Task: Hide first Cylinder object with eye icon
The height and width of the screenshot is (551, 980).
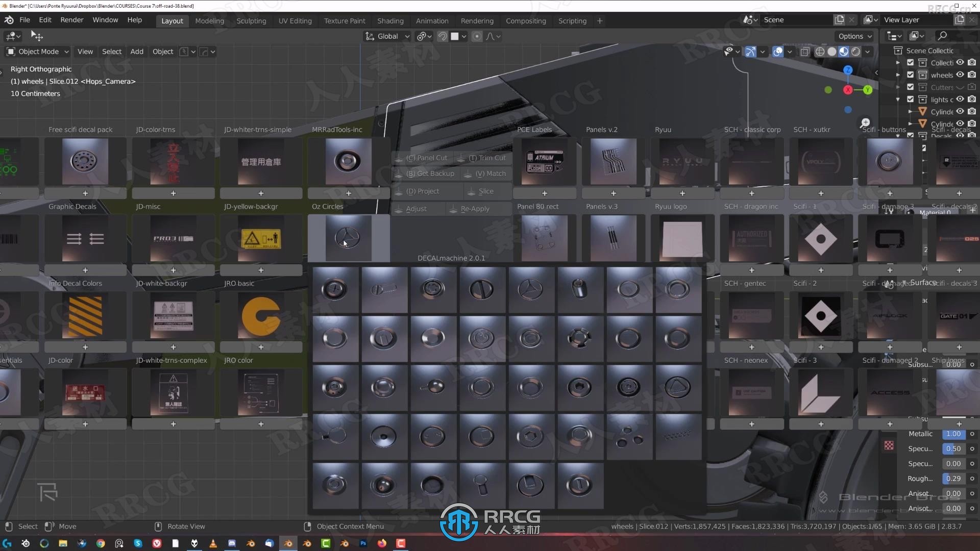Action: pos(960,111)
